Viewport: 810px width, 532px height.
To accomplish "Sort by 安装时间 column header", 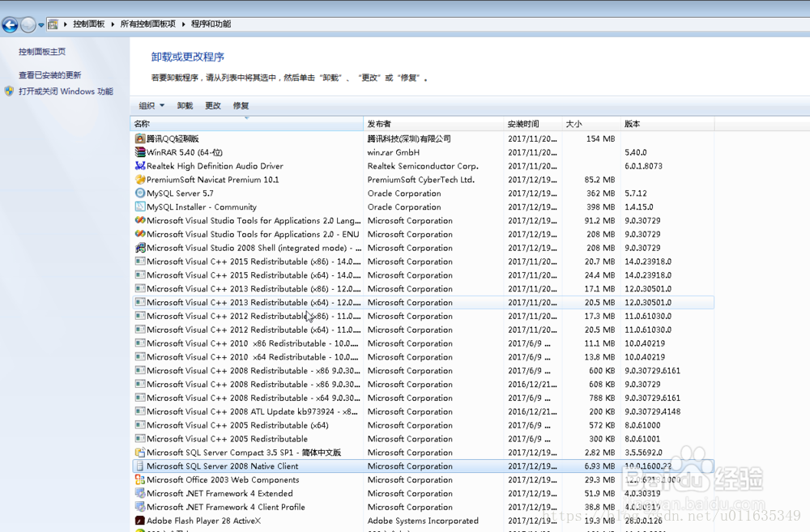I will pyautogui.click(x=533, y=124).
